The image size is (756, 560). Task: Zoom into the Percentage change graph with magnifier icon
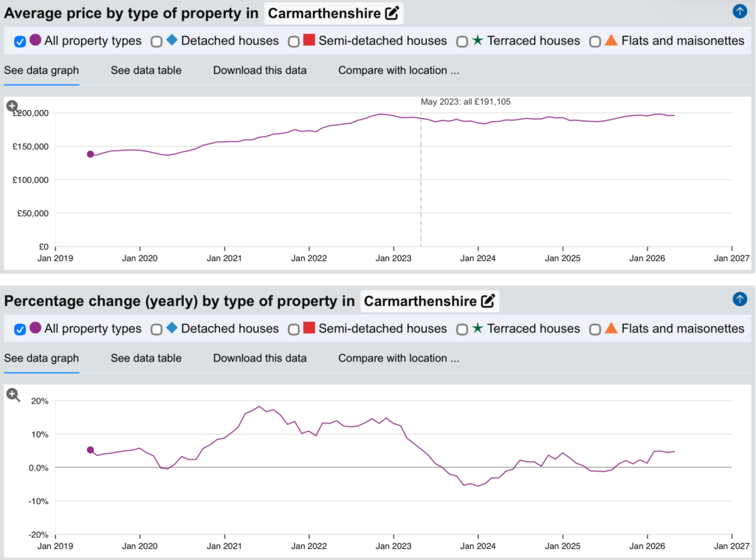pos(13,395)
